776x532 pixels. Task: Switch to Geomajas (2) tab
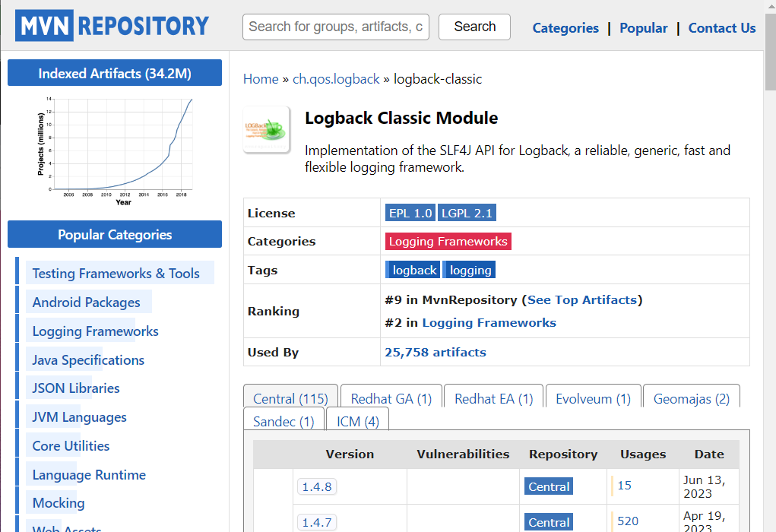click(x=692, y=398)
